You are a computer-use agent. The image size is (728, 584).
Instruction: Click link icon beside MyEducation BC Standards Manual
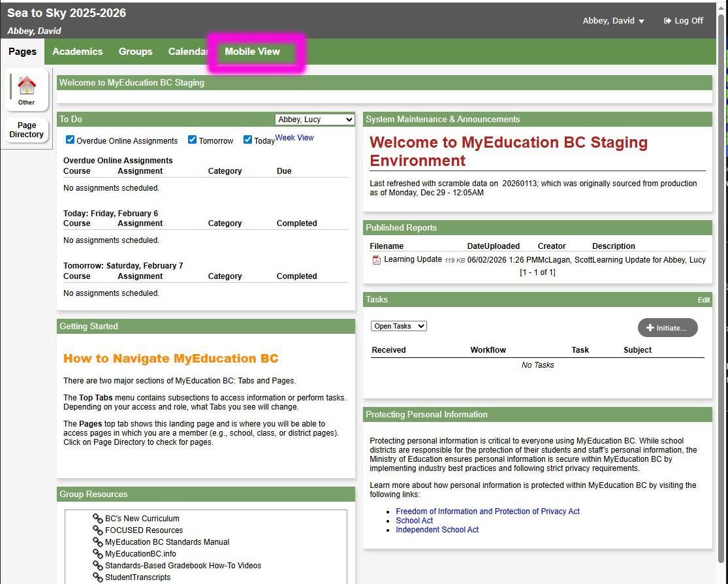pyautogui.click(x=98, y=542)
